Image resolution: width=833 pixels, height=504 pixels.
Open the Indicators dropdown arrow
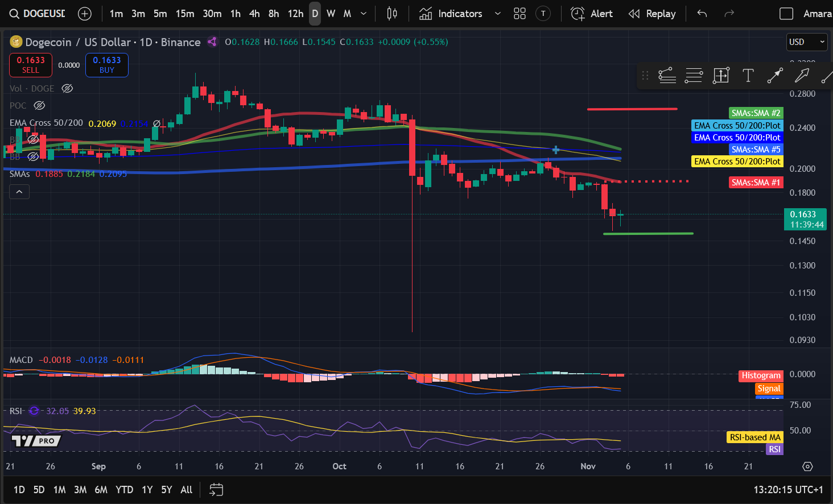tap(497, 13)
